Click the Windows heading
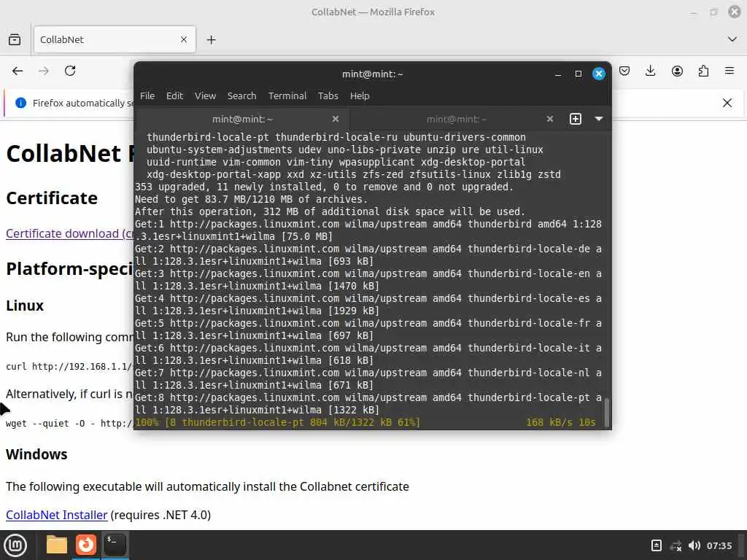 pos(36,454)
